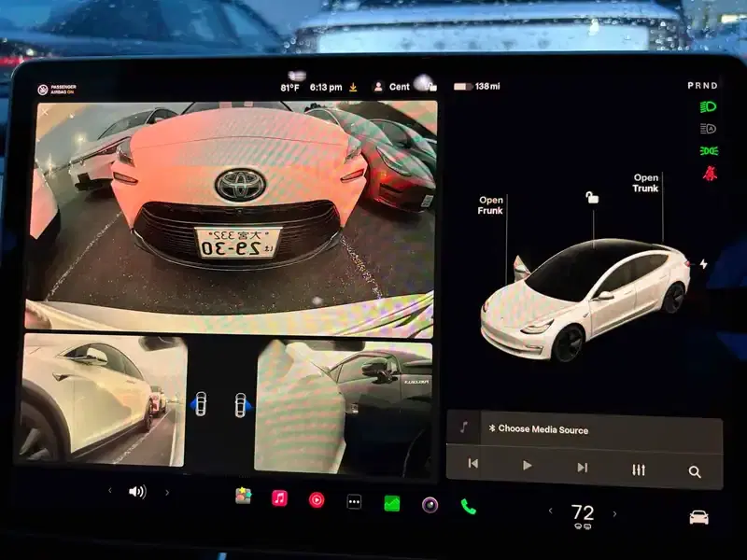The height and width of the screenshot is (560, 747).
Task: Enlarge the right repeater camera view
Action: coord(344,407)
